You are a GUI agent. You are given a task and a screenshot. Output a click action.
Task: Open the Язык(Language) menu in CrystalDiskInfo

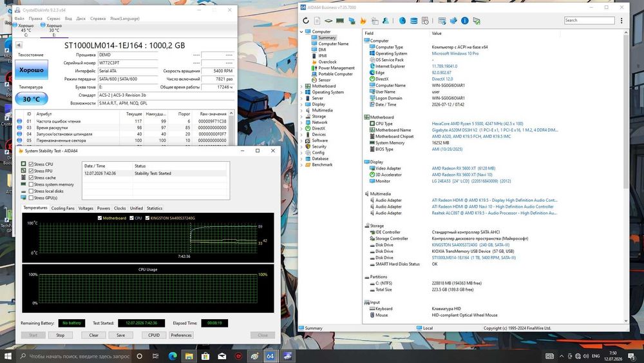(125, 19)
